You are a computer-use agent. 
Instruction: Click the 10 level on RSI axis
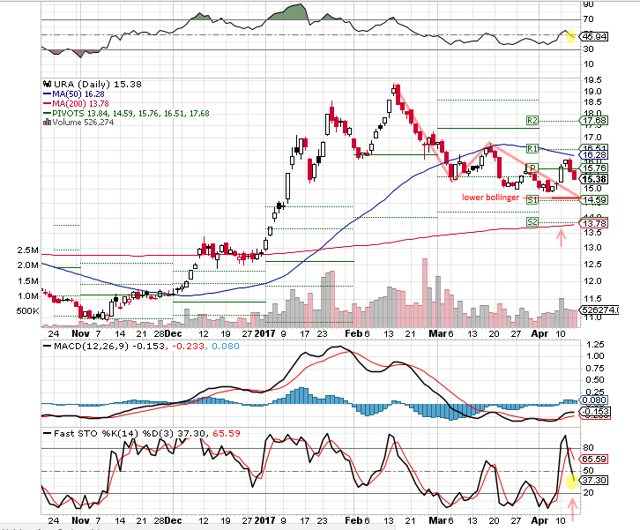tap(589, 65)
